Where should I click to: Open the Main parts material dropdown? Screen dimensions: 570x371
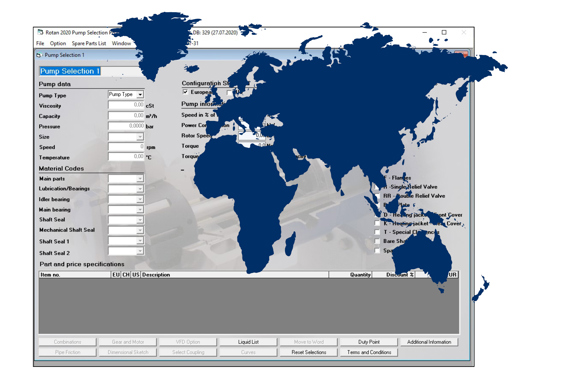(x=140, y=179)
